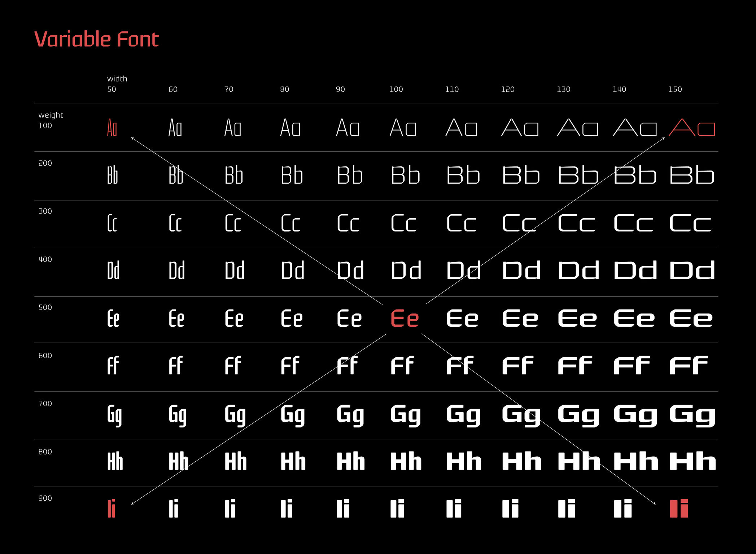Click the red 'Ee' glyph at center
Screen dimensions: 756x554
pos(405,319)
